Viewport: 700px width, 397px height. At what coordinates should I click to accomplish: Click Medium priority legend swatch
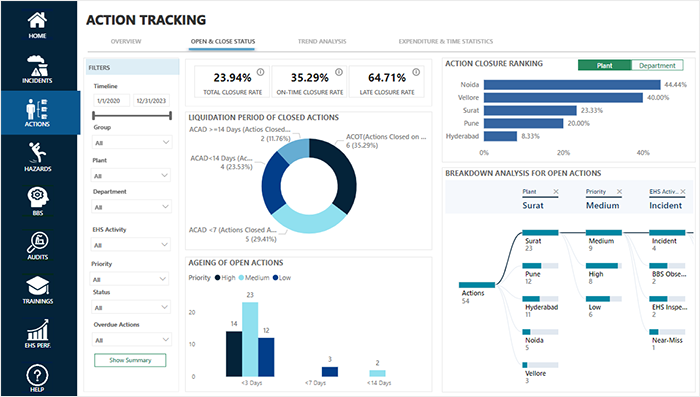coord(241,278)
